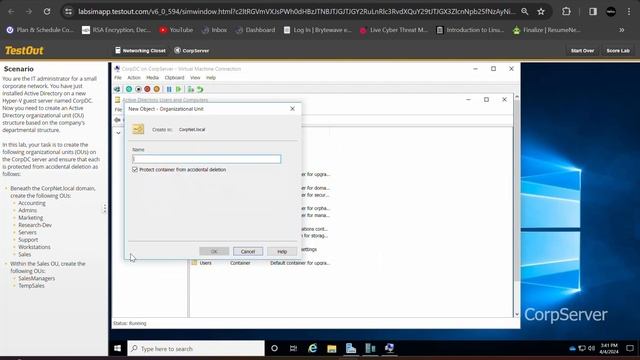This screenshot has height=360, width=640.
Task: Click the Revert green arrow icon
Action: (x=200, y=89)
